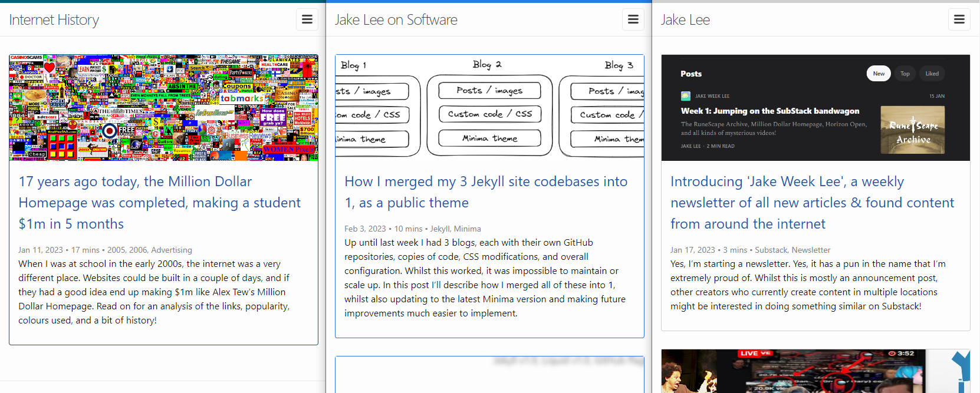Open the Internet History hamburger menu

point(307,19)
